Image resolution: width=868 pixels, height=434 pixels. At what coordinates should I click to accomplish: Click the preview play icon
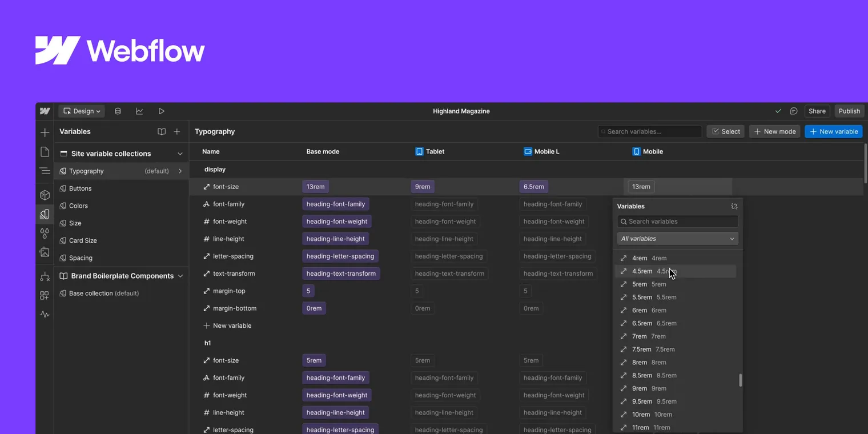click(x=162, y=111)
